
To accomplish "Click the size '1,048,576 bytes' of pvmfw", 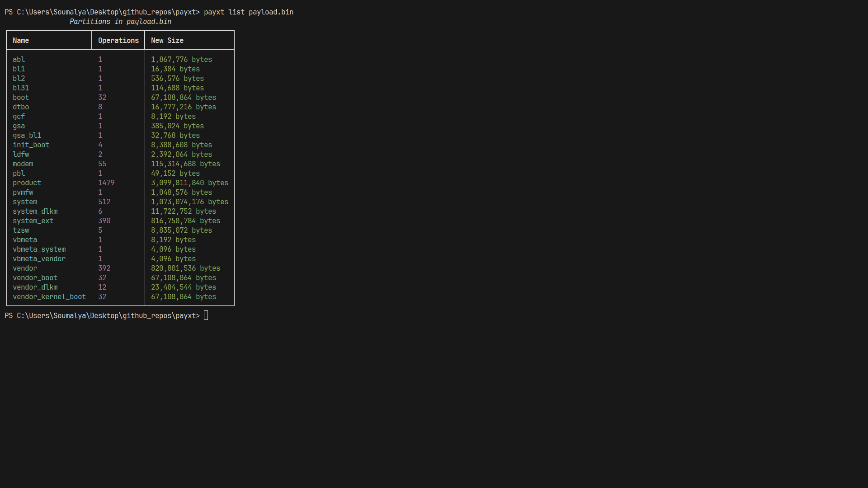I will pyautogui.click(x=182, y=192).
